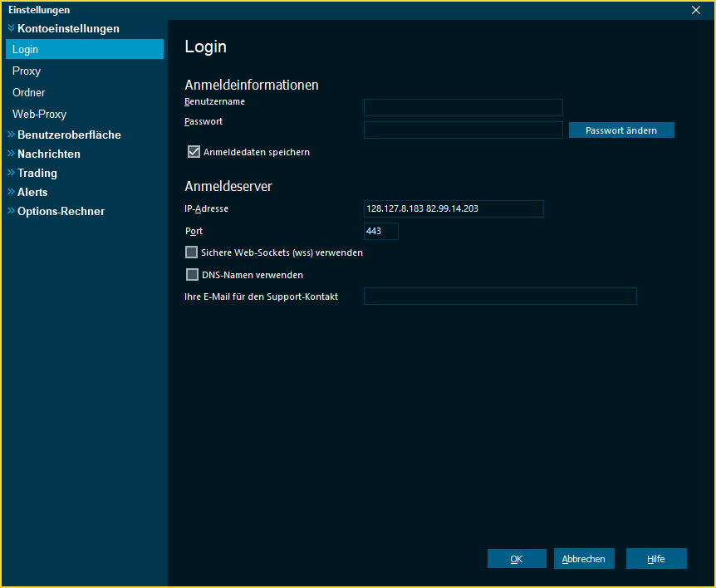Open the Hilfe documentation
The width and height of the screenshot is (716, 588).
click(656, 558)
